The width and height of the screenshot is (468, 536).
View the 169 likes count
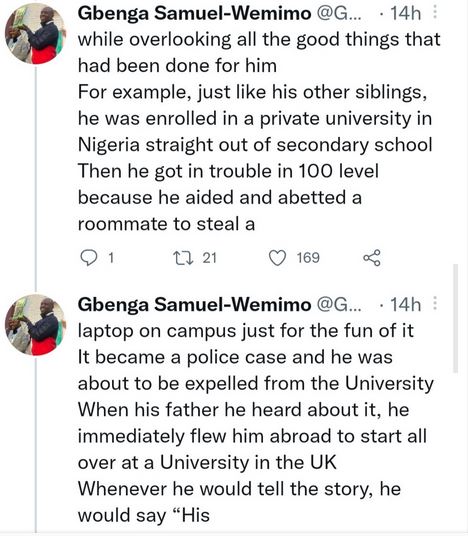308,258
